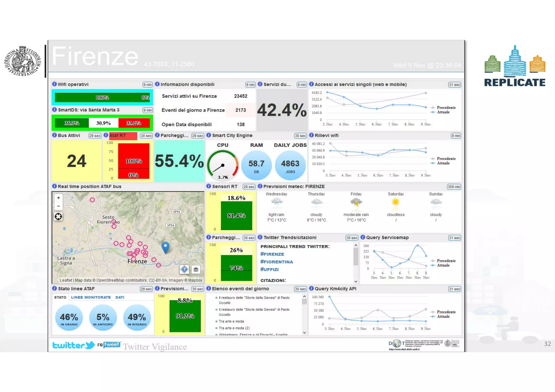Open the #UFFIZI hashtag link
555x392 pixels.
269,269
